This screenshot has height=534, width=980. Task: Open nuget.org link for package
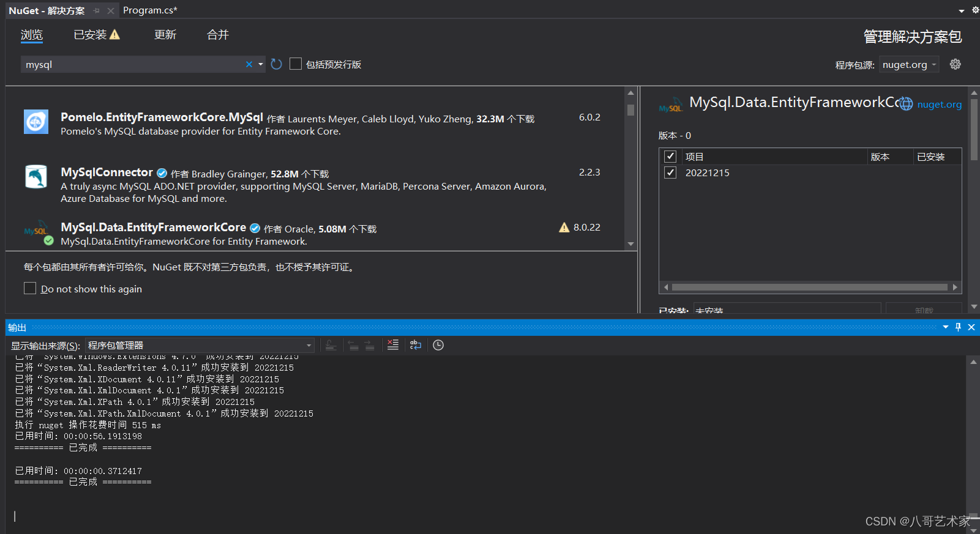click(x=939, y=105)
